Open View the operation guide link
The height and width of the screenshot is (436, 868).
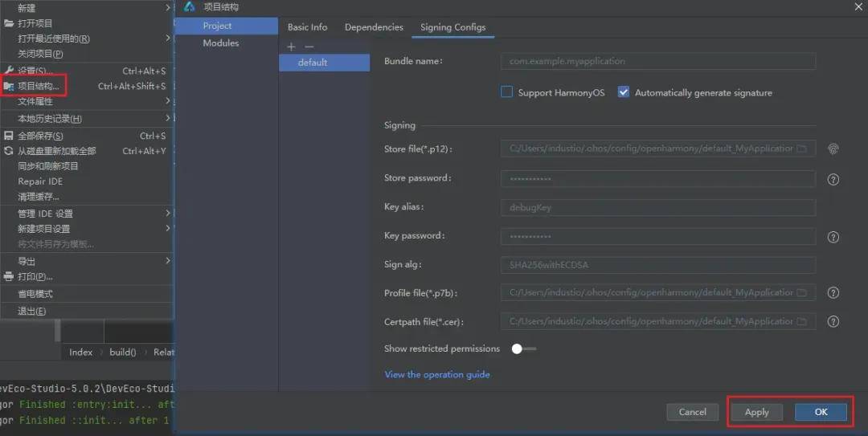coord(436,375)
